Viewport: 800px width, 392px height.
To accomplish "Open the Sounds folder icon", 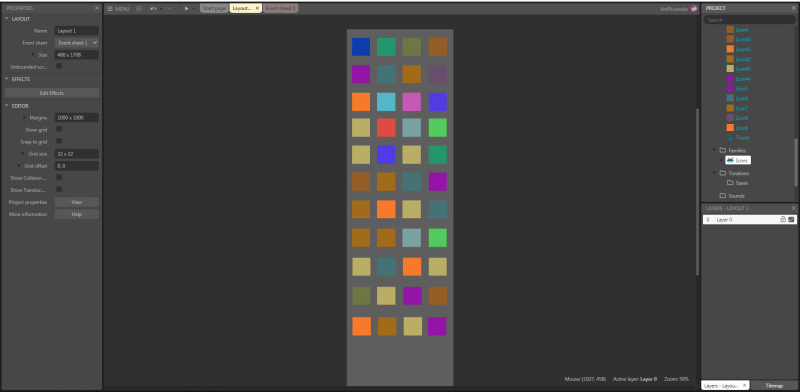I will pos(722,195).
